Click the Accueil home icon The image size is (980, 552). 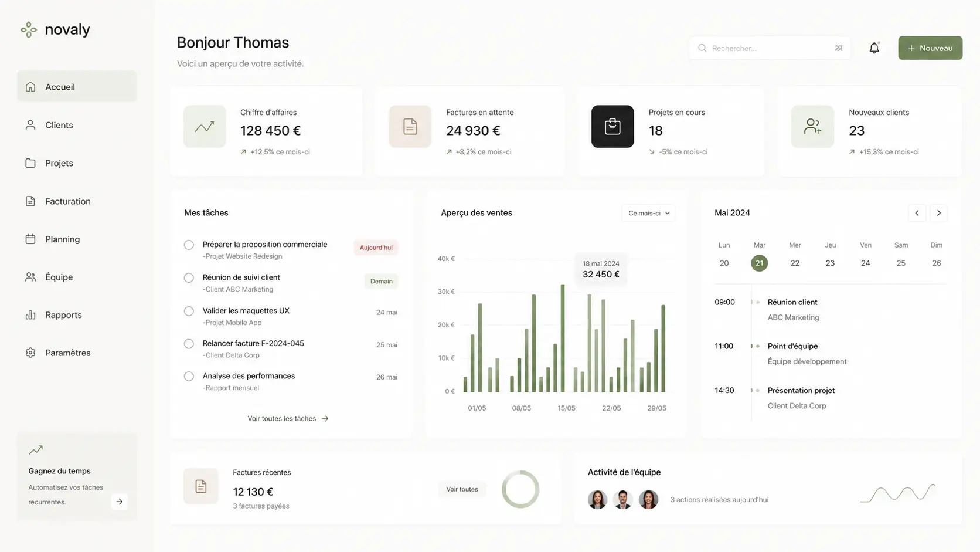(30, 87)
